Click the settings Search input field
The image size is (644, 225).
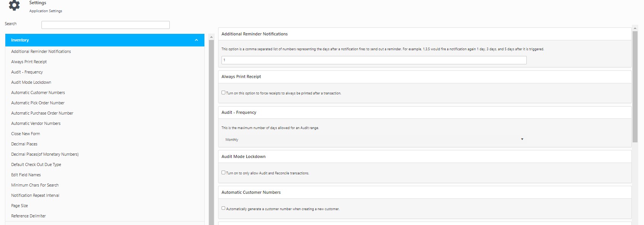click(x=105, y=25)
